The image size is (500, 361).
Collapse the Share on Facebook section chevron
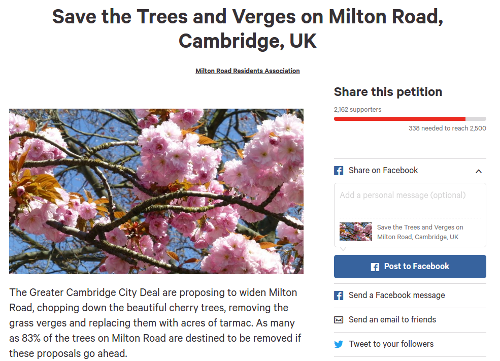(x=479, y=171)
